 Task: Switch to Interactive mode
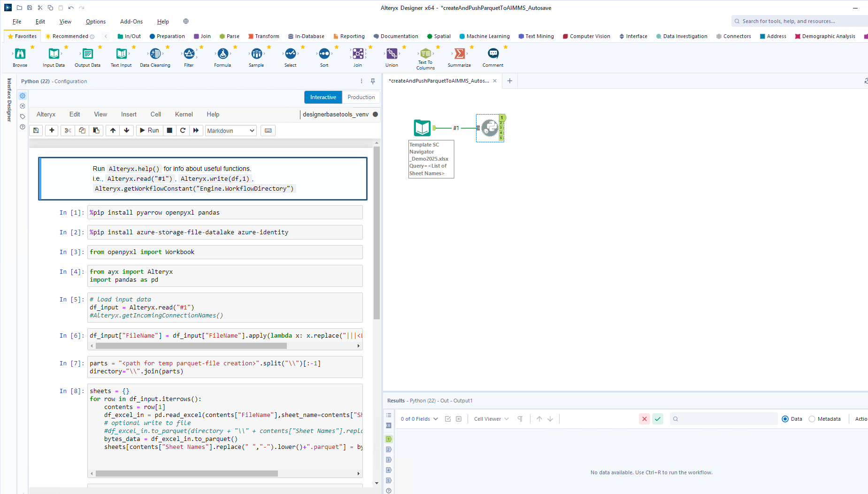click(x=323, y=97)
